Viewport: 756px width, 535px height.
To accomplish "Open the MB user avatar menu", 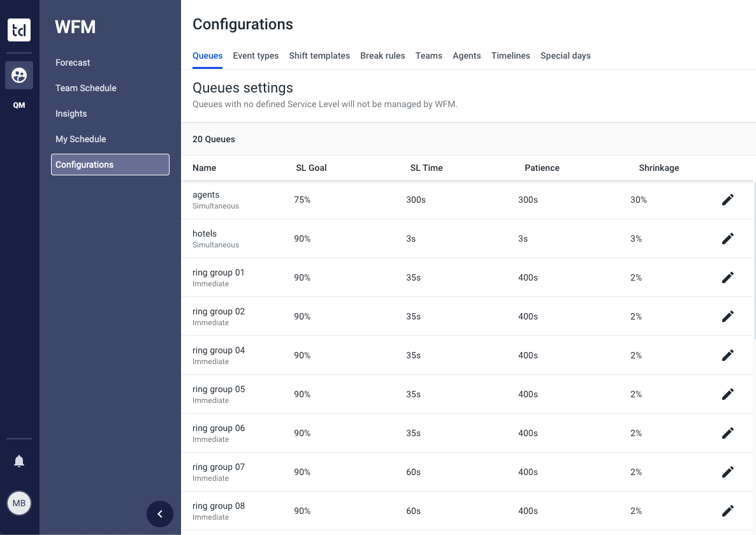I will click(x=18, y=503).
